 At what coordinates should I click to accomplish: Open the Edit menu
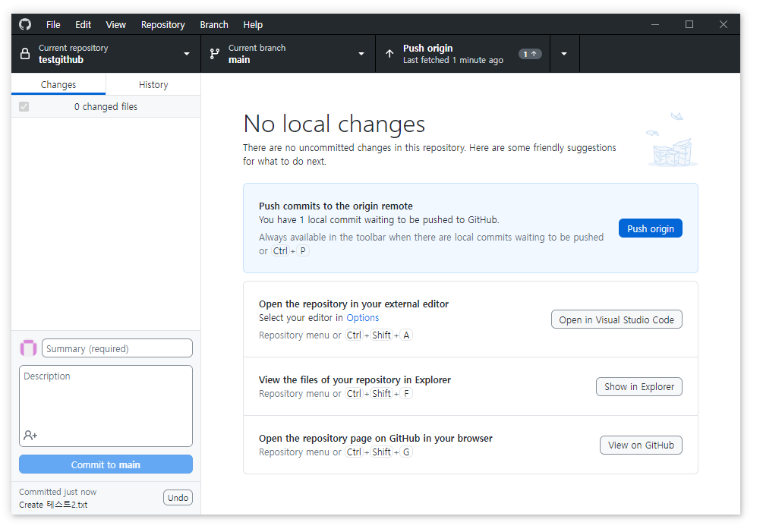(x=84, y=25)
